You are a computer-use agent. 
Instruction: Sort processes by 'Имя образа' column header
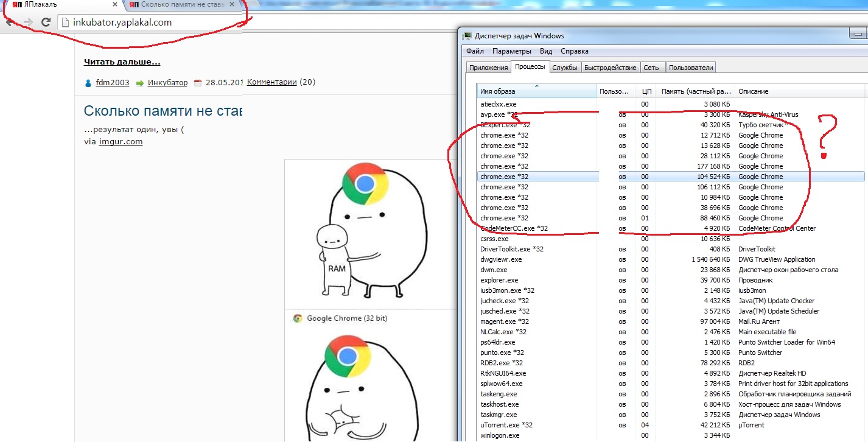click(x=536, y=91)
